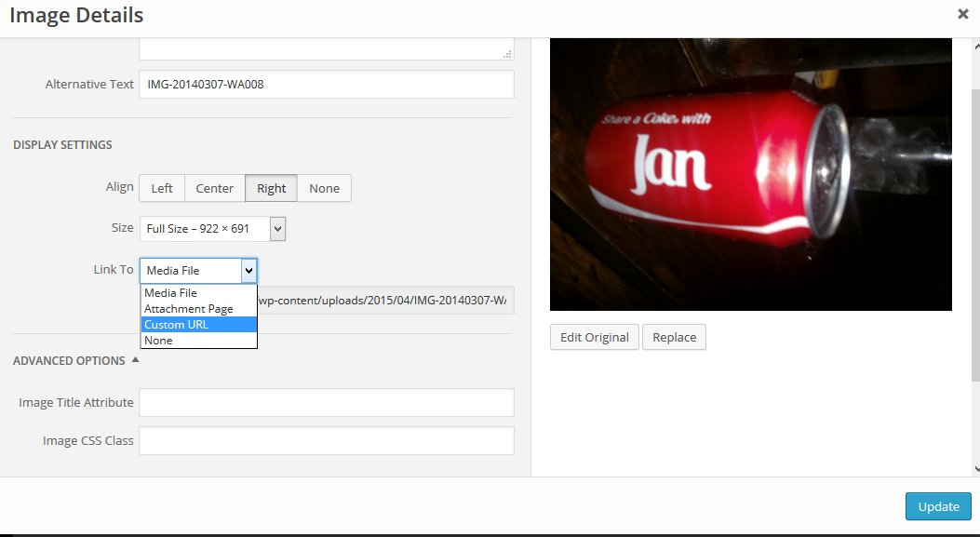Choose None alignment option
This screenshot has height=537, width=980.
point(325,188)
